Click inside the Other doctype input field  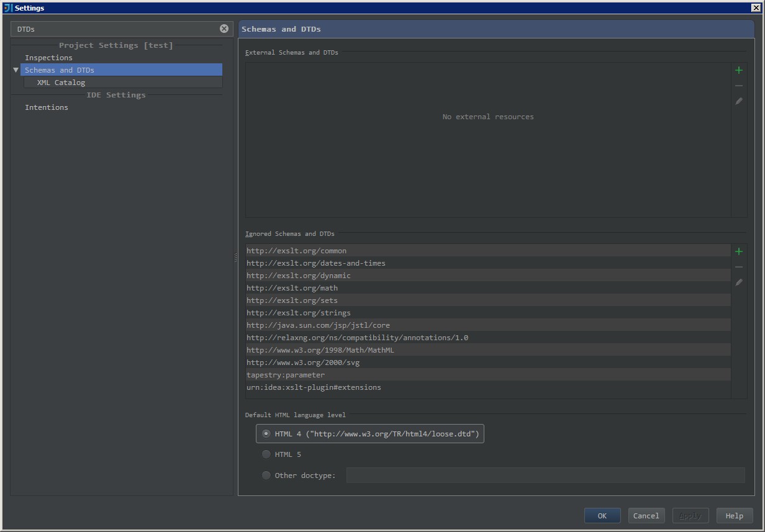pyautogui.click(x=546, y=475)
